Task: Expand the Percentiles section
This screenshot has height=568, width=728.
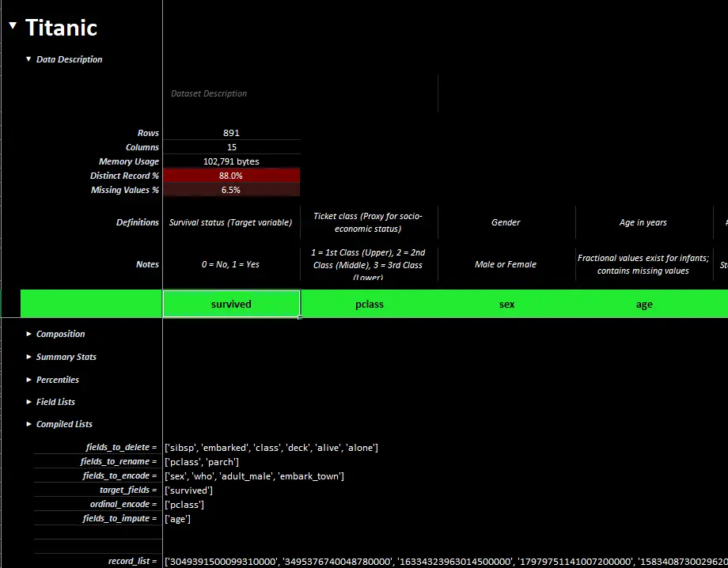Action: [x=28, y=379]
